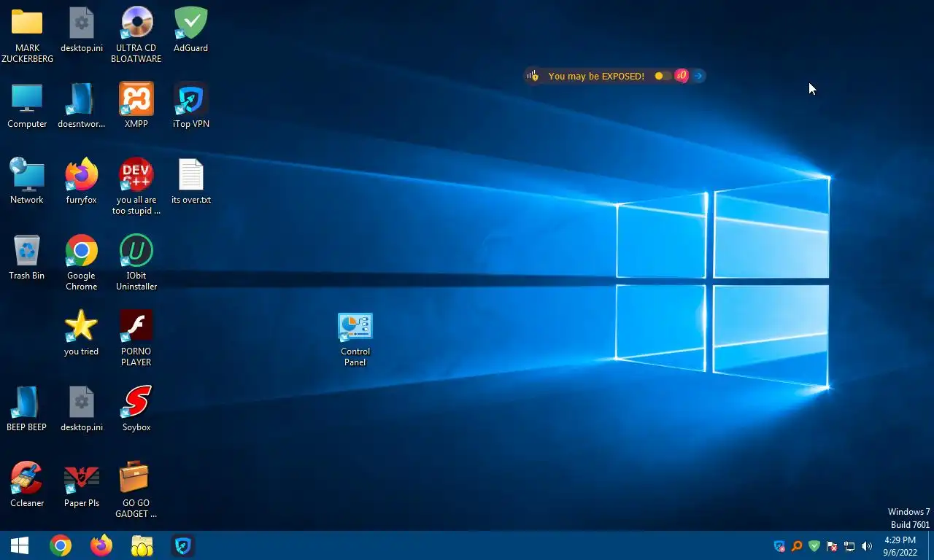Select the 'you tried' star icon
The width and height of the screenshot is (934, 560).
tap(82, 332)
